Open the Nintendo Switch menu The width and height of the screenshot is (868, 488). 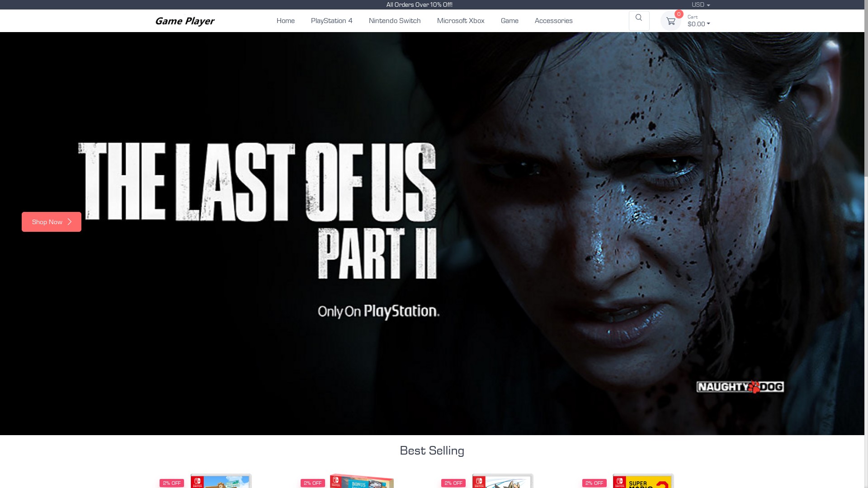pyautogui.click(x=394, y=21)
